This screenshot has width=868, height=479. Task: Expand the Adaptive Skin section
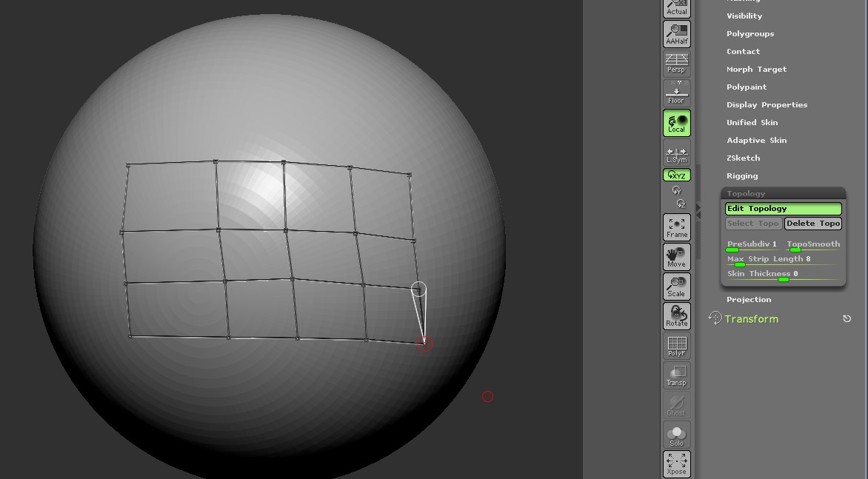click(756, 140)
